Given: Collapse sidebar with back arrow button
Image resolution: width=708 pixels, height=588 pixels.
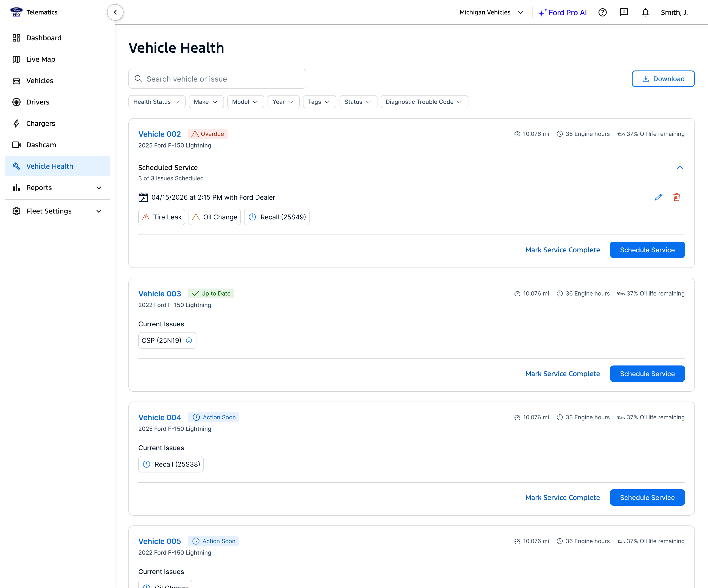Looking at the screenshot, I should (x=115, y=12).
